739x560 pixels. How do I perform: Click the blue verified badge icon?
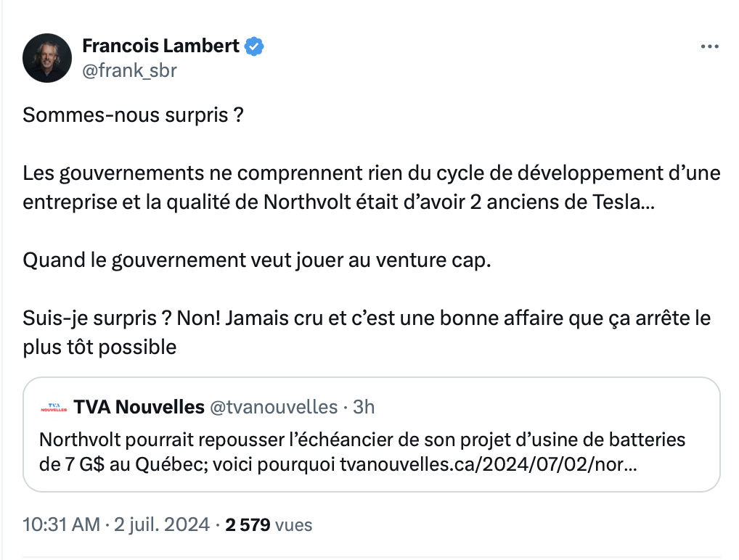pos(254,46)
